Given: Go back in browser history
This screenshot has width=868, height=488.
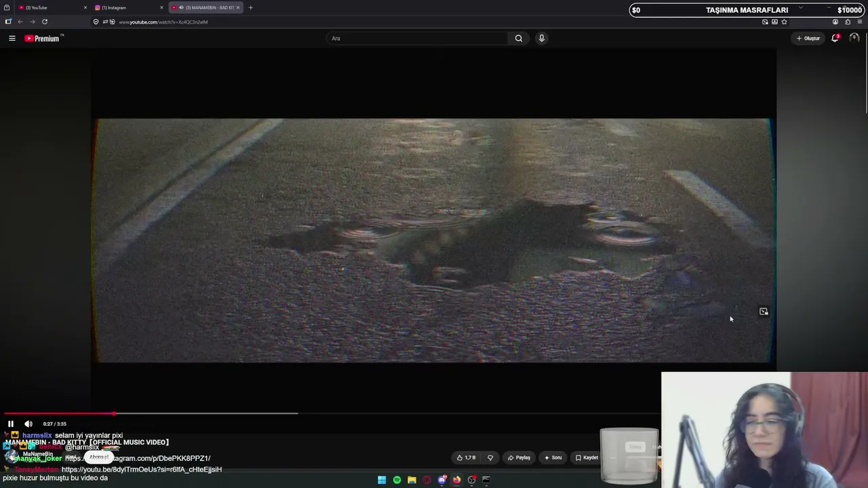Looking at the screenshot, I should (x=20, y=22).
